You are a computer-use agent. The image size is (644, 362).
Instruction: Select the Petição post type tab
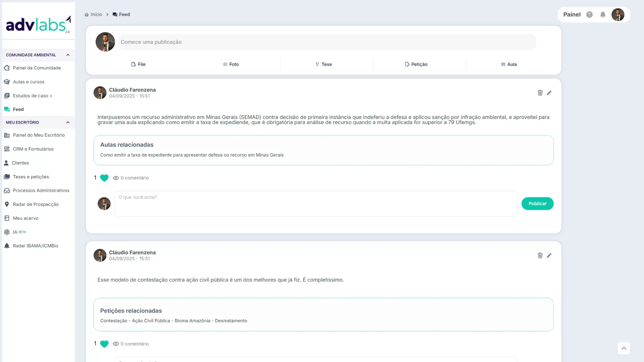[416, 64]
